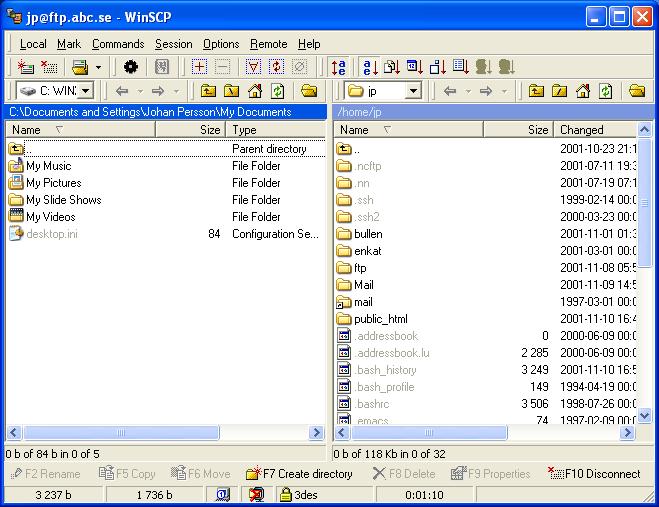Sort by attributes using the toolbar icon
The height and width of the screenshot is (507, 659).
(x=461, y=67)
